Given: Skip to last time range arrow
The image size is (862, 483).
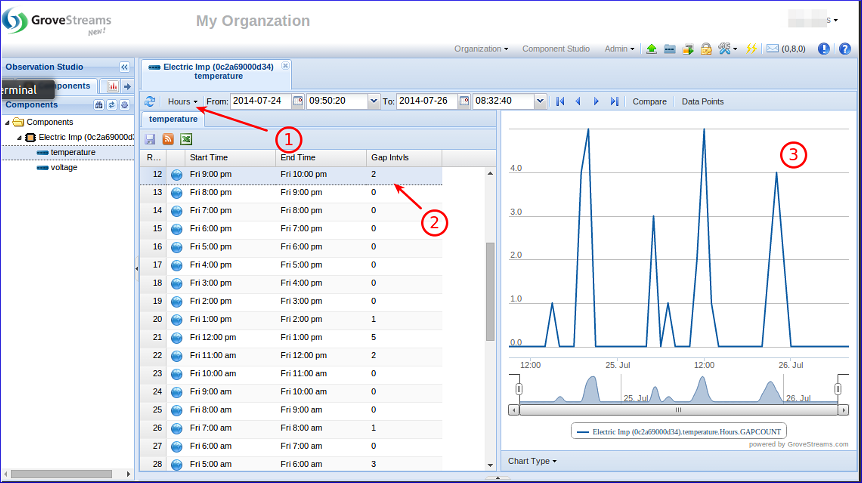Looking at the screenshot, I should pyautogui.click(x=614, y=101).
